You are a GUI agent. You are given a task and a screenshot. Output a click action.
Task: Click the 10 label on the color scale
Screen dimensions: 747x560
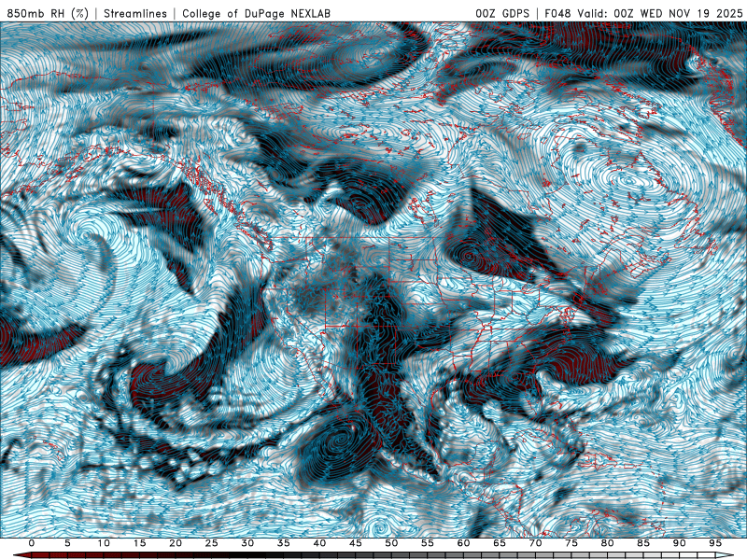pos(104,543)
